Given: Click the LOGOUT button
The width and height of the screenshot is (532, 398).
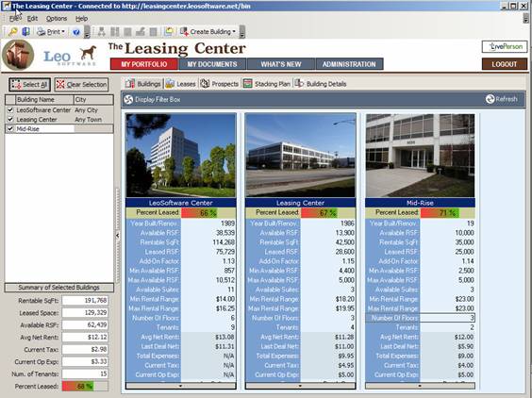Looking at the screenshot, I should pyautogui.click(x=505, y=64).
